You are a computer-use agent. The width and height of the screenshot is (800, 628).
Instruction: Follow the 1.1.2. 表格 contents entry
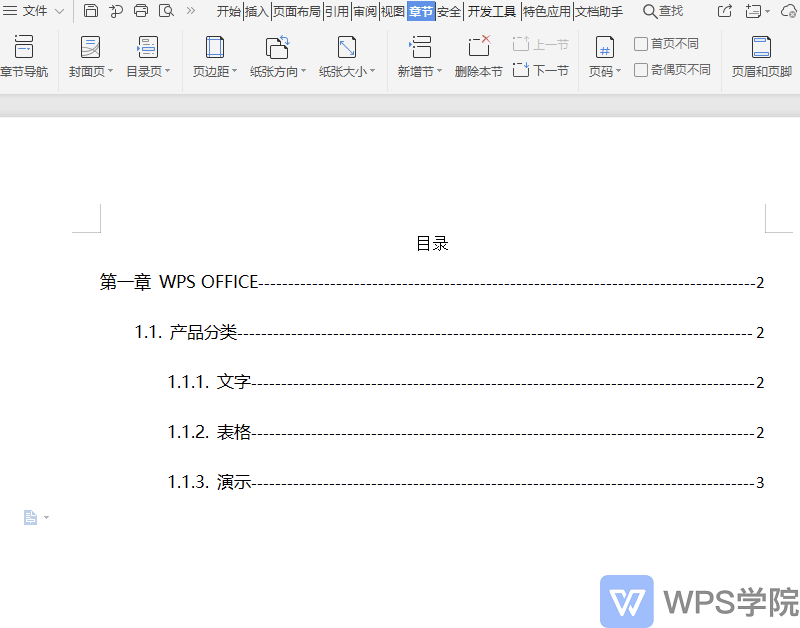pyautogui.click(x=466, y=432)
